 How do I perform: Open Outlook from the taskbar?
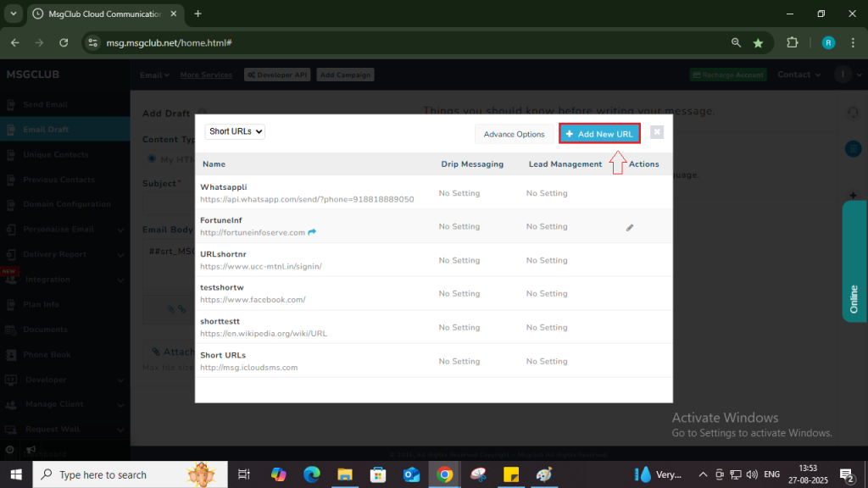(x=411, y=474)
